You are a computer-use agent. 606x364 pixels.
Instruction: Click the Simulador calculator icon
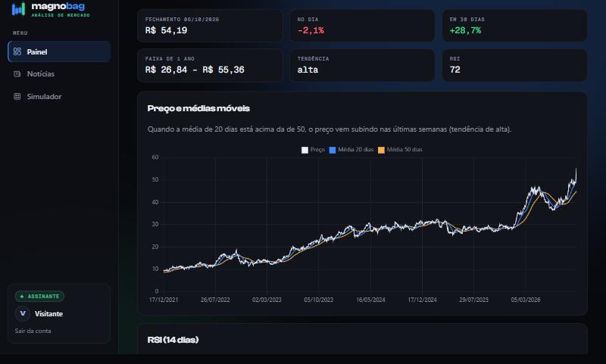[x=17, y=97]
